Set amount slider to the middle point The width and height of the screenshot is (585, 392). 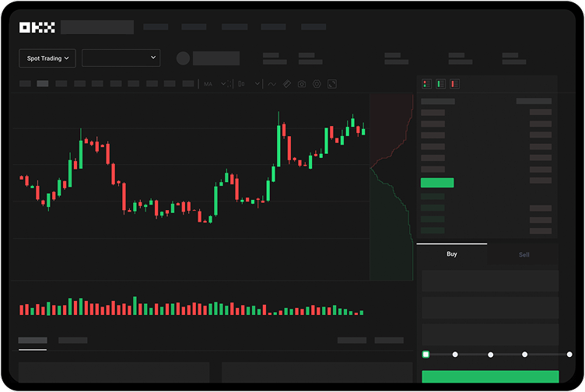click(x=490, y=355)
